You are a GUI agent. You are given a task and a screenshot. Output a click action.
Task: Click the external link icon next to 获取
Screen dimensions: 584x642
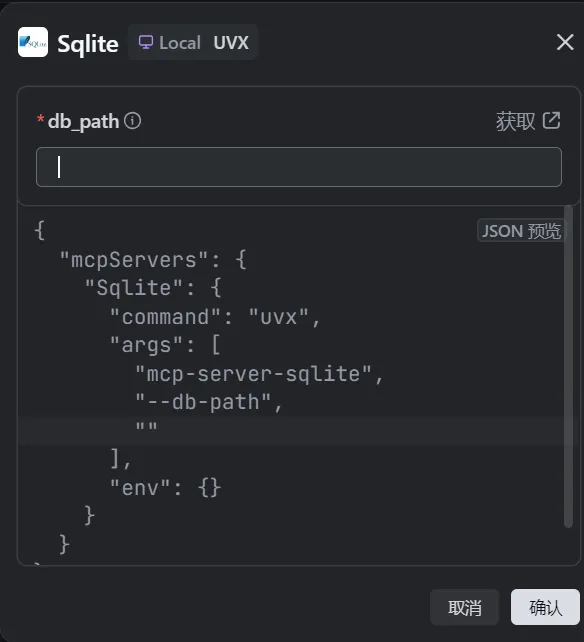(x=551, y=121)
